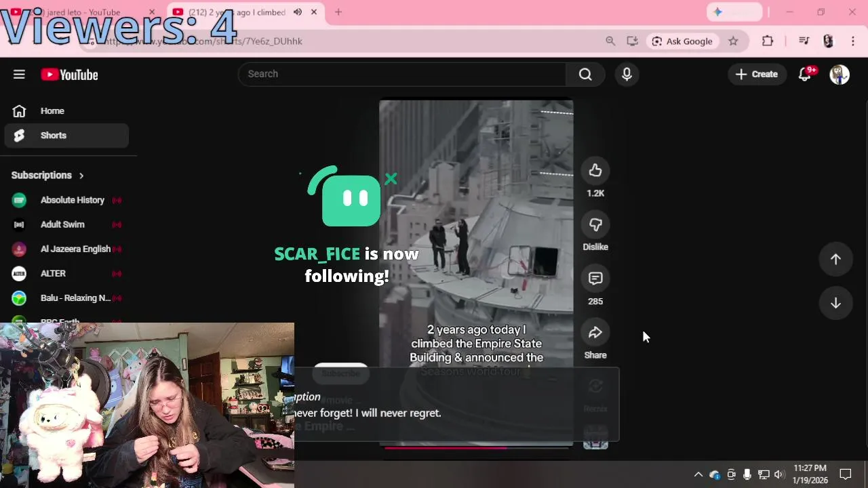868x488 pixels.
Task: Go to previous Short with up arrow
Action: coord(835,260)
